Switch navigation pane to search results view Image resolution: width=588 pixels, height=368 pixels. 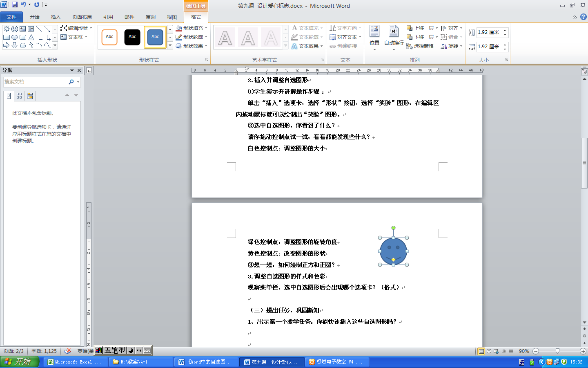[30, 96]
